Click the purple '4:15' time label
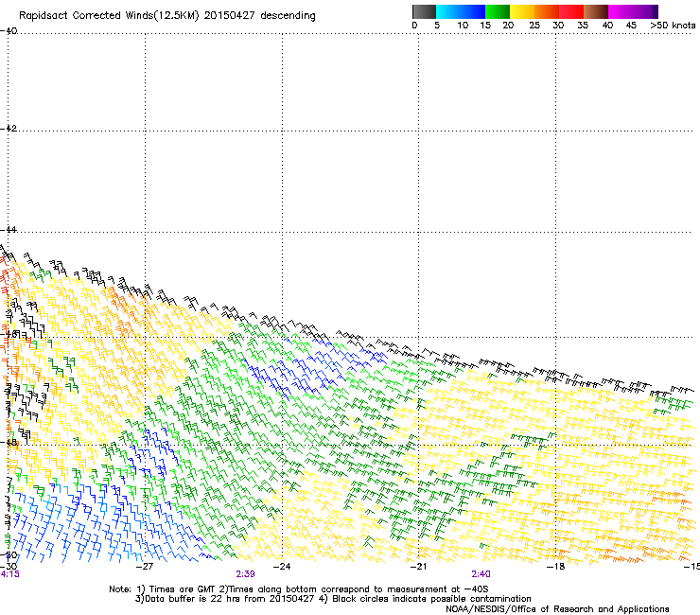The image size is (700, 615). pos(9,574)
